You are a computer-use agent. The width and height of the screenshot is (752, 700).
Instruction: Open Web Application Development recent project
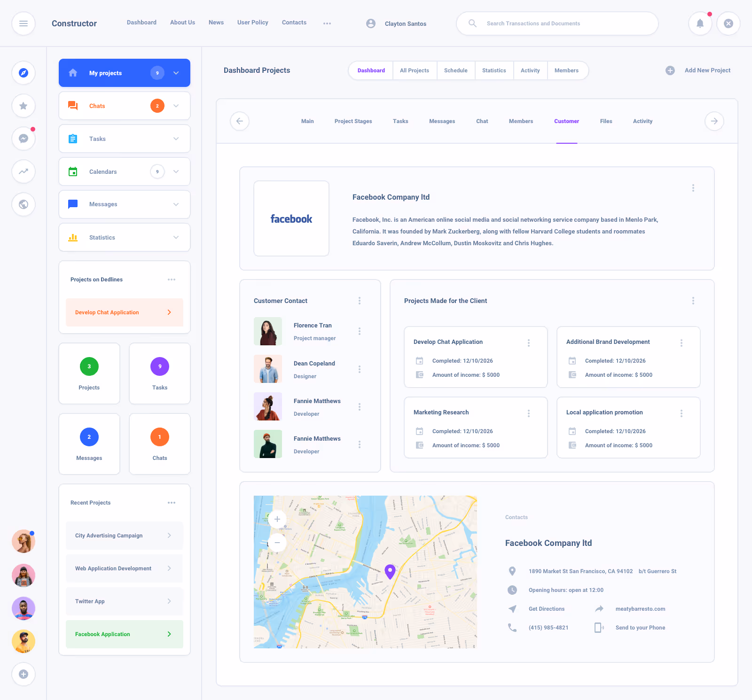coord(125,568)
